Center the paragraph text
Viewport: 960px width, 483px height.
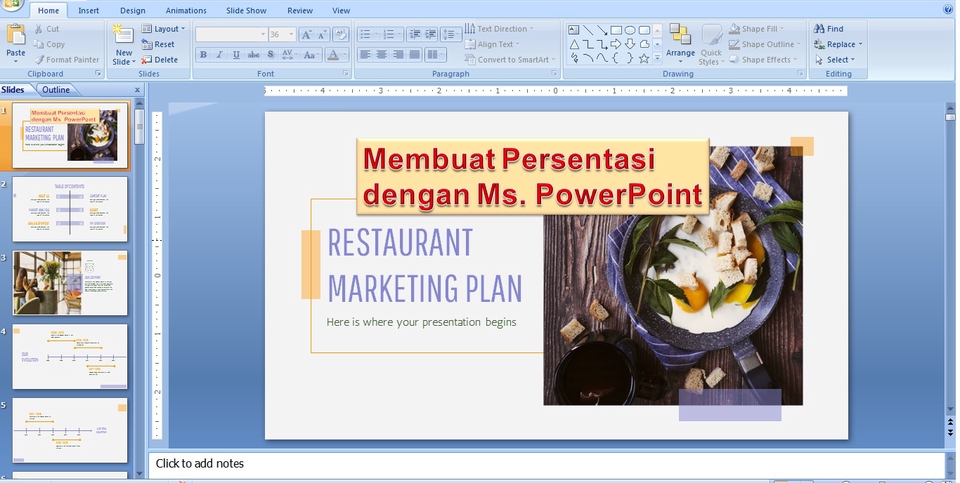click(x=381, y=54)
